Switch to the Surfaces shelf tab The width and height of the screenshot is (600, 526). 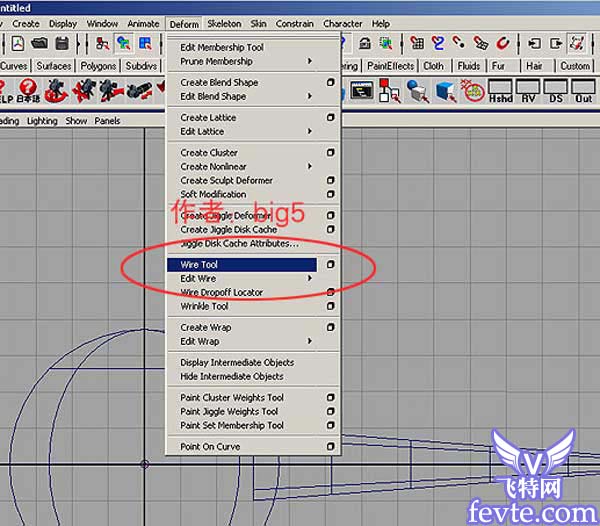pyautogui.click(x=54, y=66)
